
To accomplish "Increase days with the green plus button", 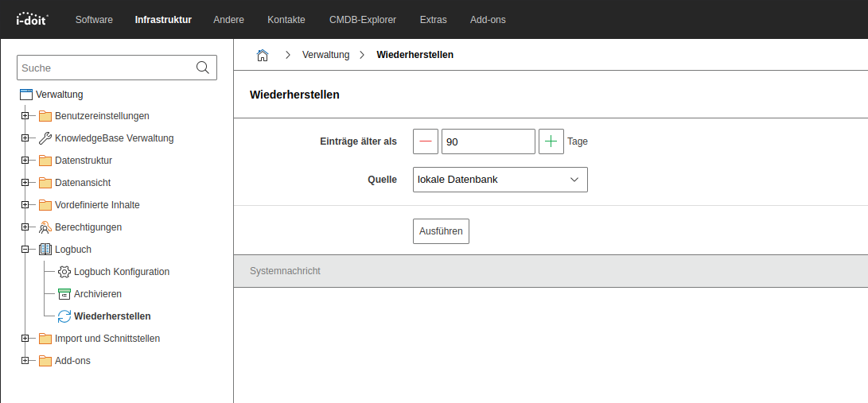I will 551,141.
